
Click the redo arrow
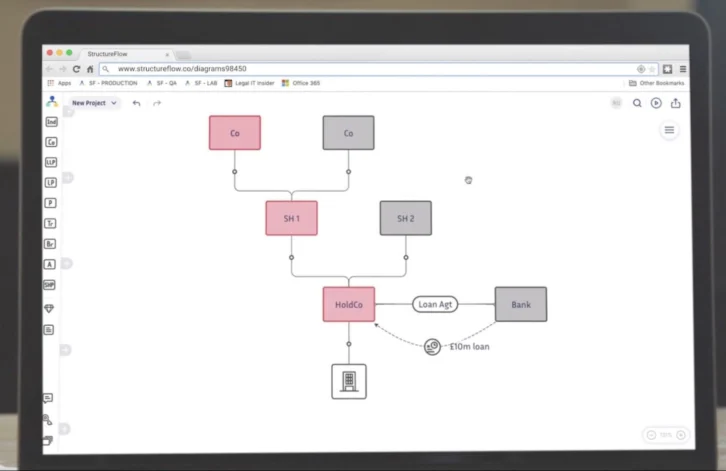point(157,103)
